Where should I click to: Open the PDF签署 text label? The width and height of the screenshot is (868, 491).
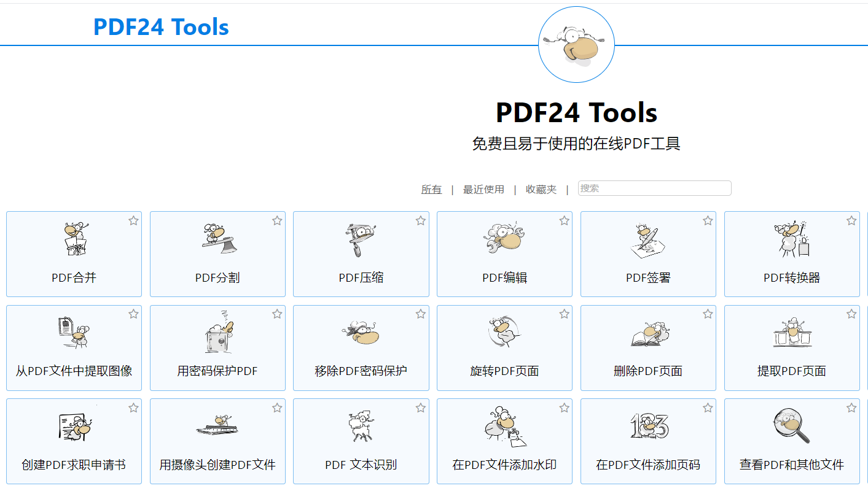point(649,278)
